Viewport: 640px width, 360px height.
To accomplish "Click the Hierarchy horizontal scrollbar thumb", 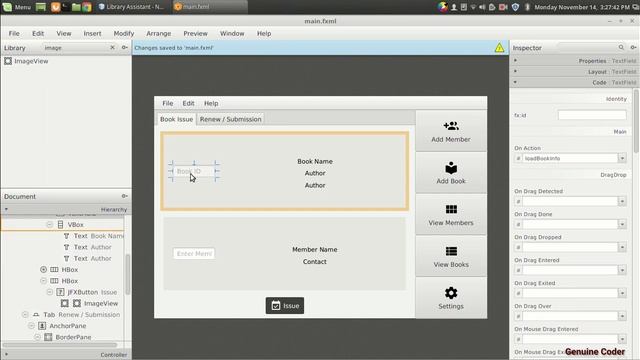I will [x=60, y=345].
